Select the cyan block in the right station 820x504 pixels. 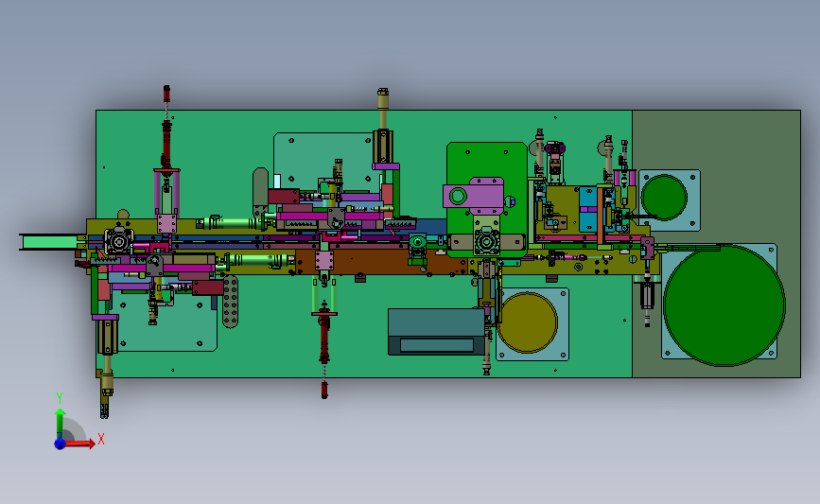(x=587, y=210)
